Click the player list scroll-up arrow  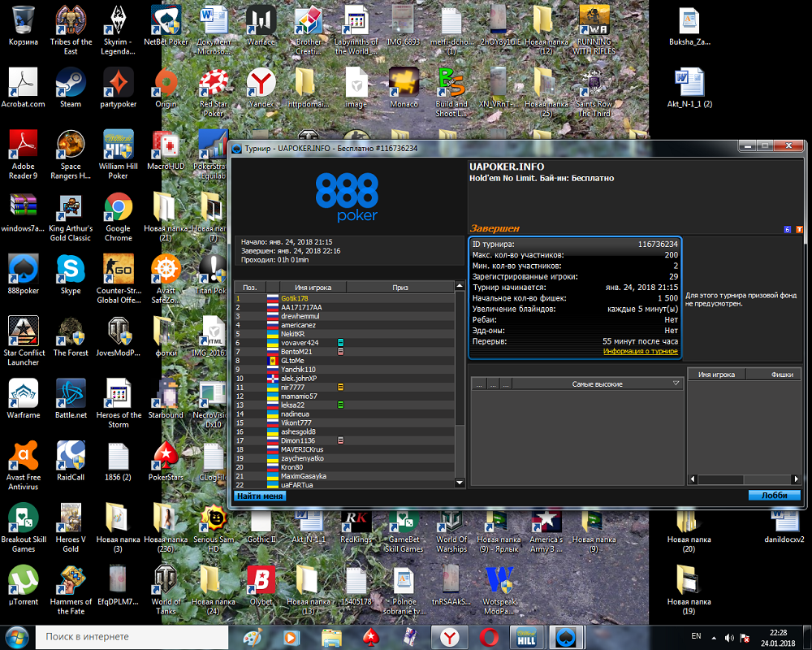click(x=460, y=286)
